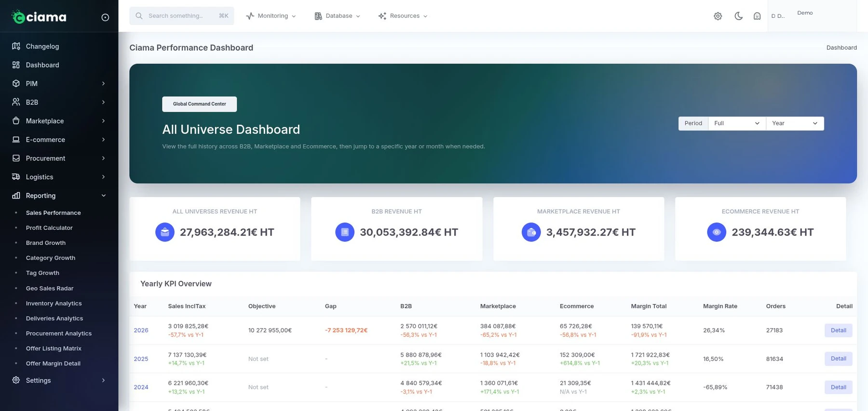Click the B2B revenue document icon
The width and height of the screenshot is (868, 411).
click(x=345, y=232)
